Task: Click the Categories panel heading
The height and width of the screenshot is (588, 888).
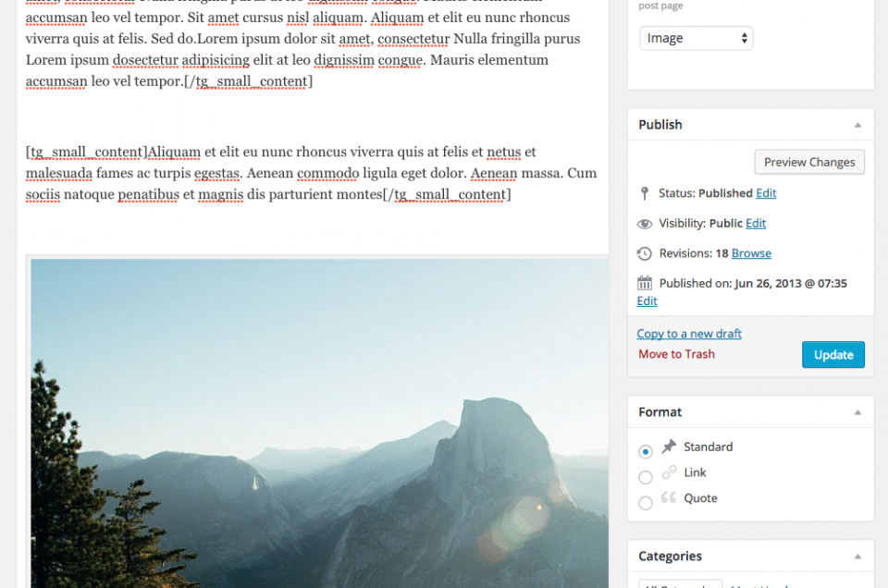Action: (670, 557)
